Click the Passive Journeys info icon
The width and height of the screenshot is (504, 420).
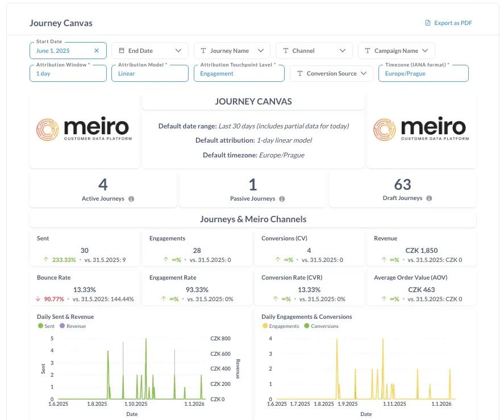[x=282, y=199]
